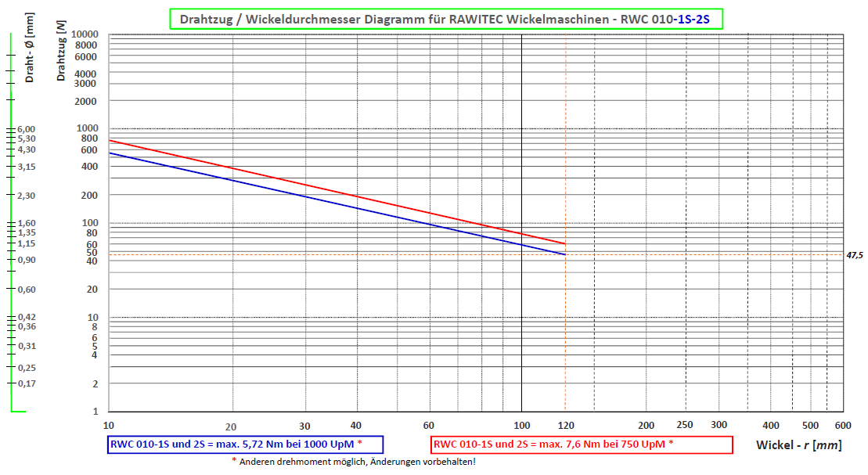The image size is (868, 475).
Task: Click the Drahtzug value 3000
Action: (x=86, y=84)
